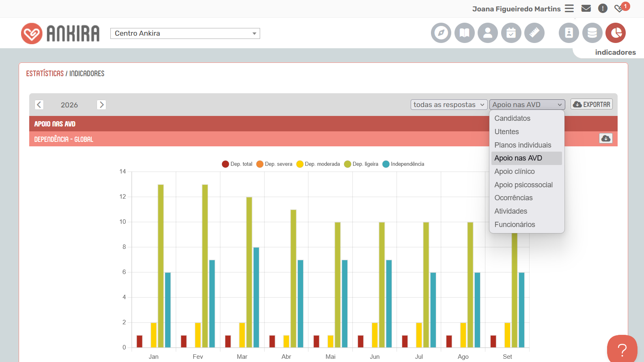Click the Exportar button
This screenshot has height=362, width=644.
pyautogui.click(x=592, y=104)
